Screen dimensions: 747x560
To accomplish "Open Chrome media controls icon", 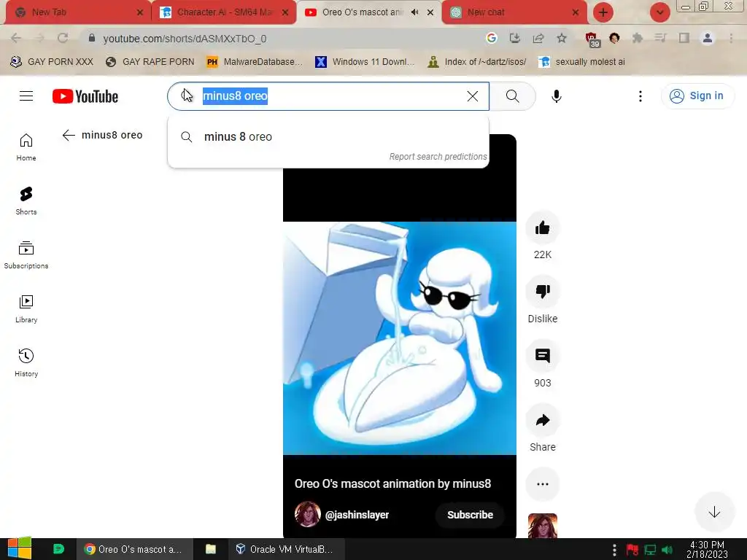I will [x=660, y=38].
